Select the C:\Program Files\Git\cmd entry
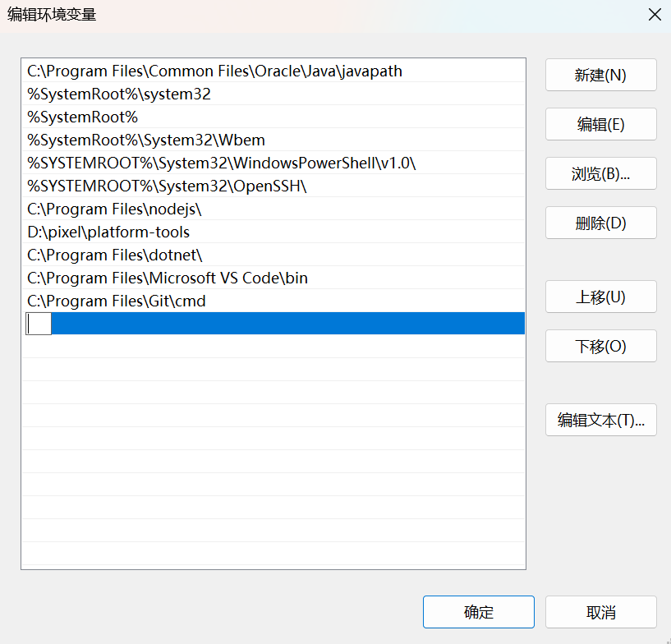The height and width of the screenshot is (644, 671). (273, 301)
